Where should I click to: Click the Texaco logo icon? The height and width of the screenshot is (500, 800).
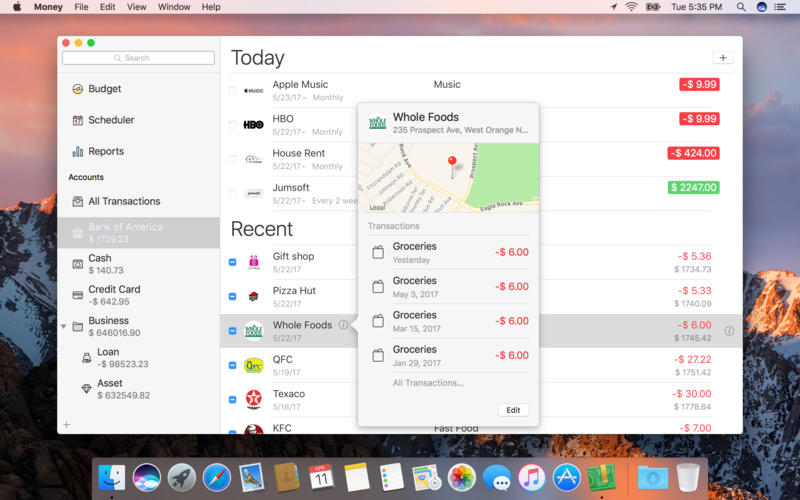coord(254,399)
